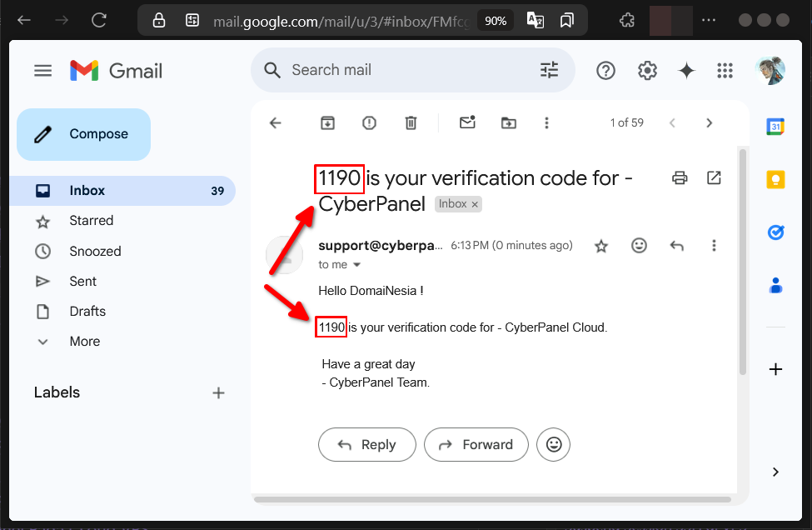
Task: Get add-ons plus icon
Action: pyautogui.click(x=775, y=369)
